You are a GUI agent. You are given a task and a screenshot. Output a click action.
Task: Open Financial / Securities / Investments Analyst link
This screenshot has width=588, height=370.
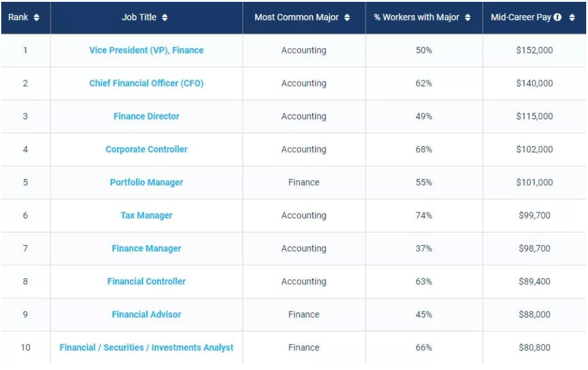(146, 347)
